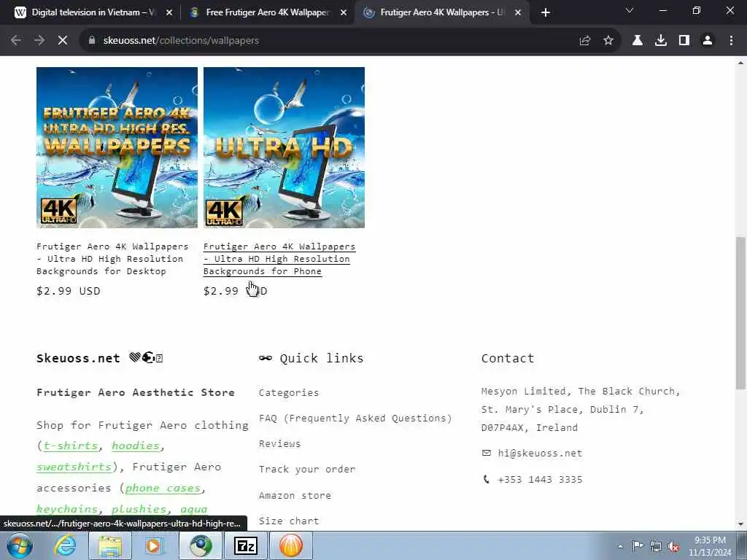Show hidden tray icons arrow
The height and width of the screenshot is (560, 747).
click(620, 547)
